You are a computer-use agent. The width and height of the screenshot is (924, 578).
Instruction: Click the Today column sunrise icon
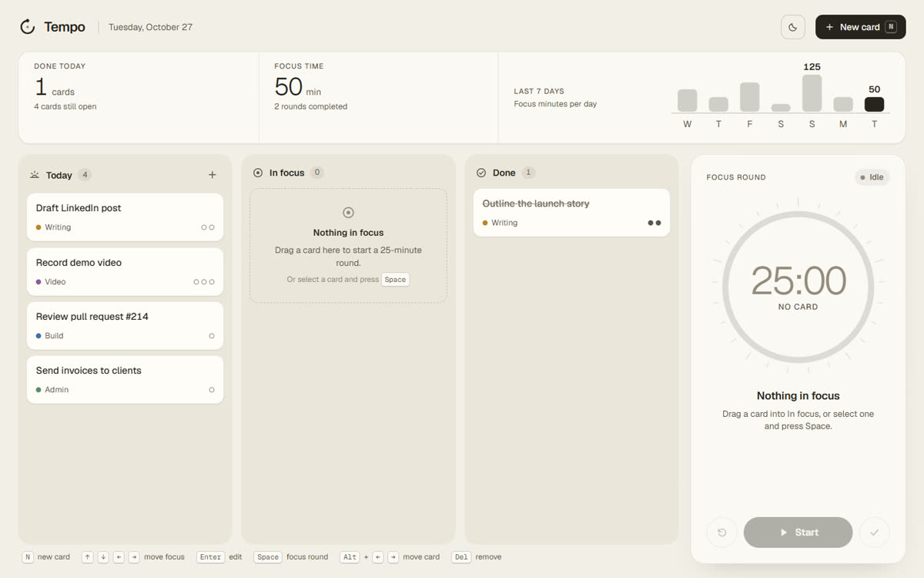(35, 175)
